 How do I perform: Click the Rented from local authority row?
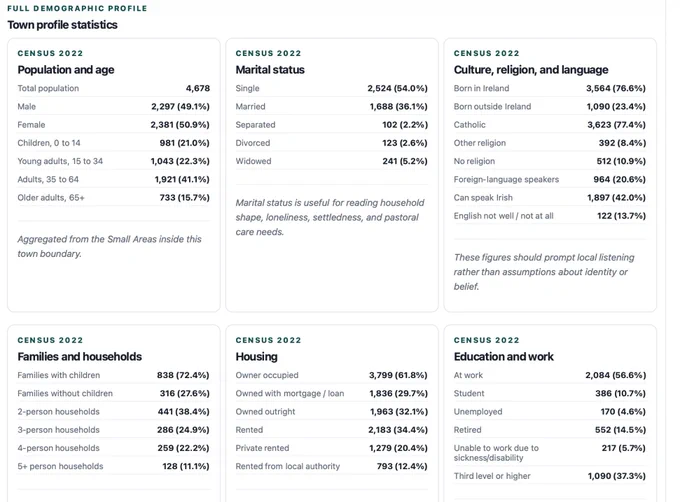pyautogui.click(x=331, y=466)
